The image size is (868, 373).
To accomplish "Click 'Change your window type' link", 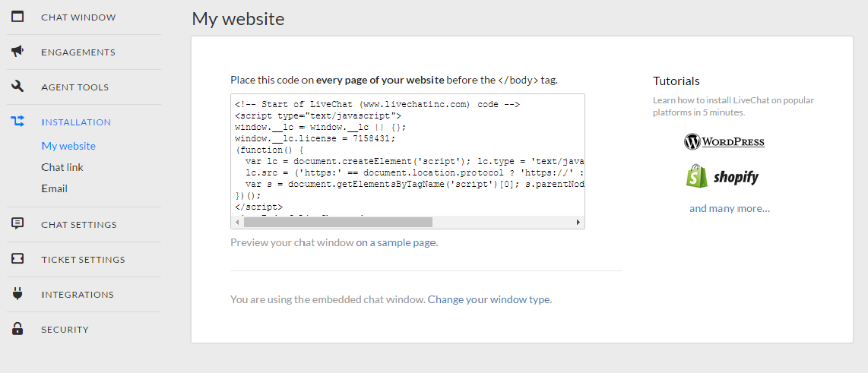I will [x=490, y=299].
